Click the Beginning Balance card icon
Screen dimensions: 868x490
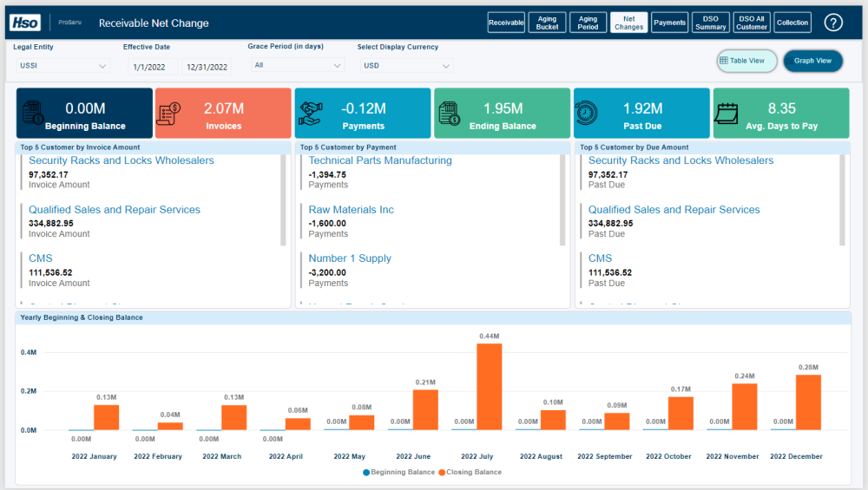click(x=34, y=113)
